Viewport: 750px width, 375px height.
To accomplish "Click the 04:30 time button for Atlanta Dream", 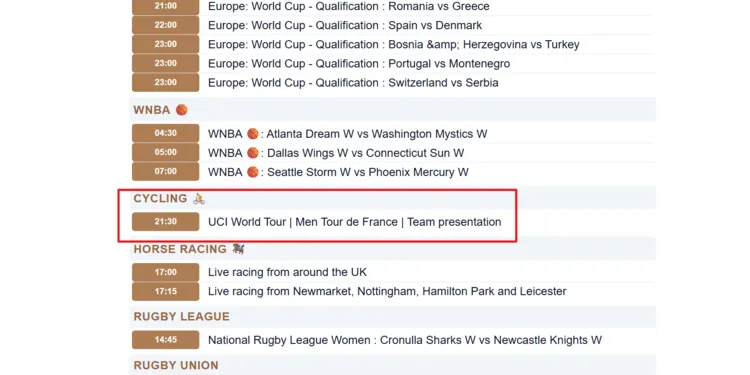I will [x=165, y=133].
